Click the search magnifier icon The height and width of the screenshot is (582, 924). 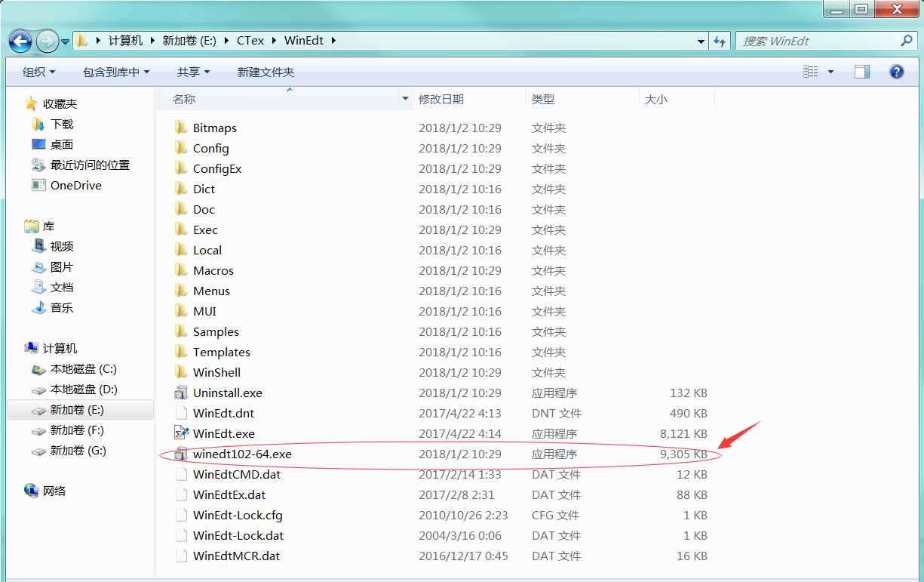pos(907,41)
